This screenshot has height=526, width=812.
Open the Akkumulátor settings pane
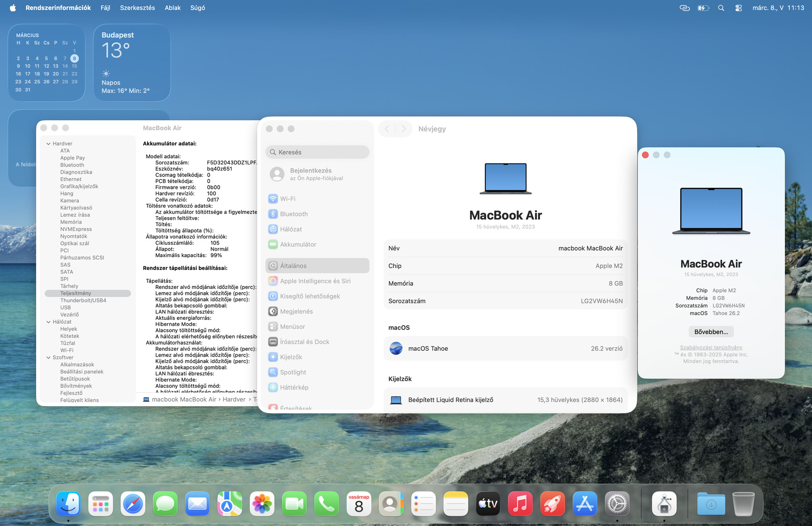tap(298, 244)
